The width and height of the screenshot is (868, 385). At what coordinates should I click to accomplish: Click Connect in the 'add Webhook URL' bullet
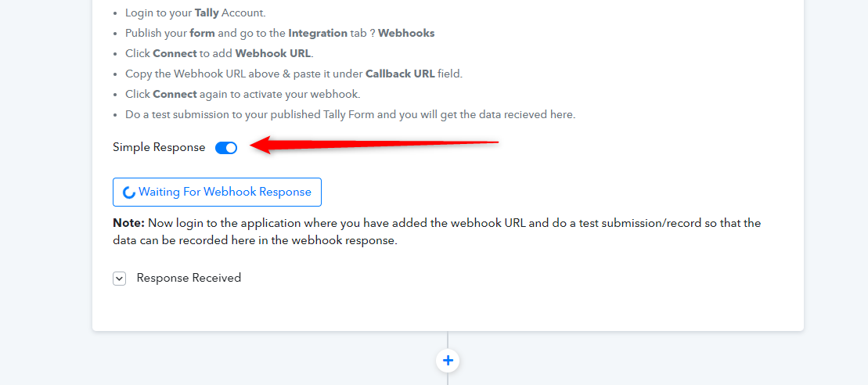click(x=175, y=54)
